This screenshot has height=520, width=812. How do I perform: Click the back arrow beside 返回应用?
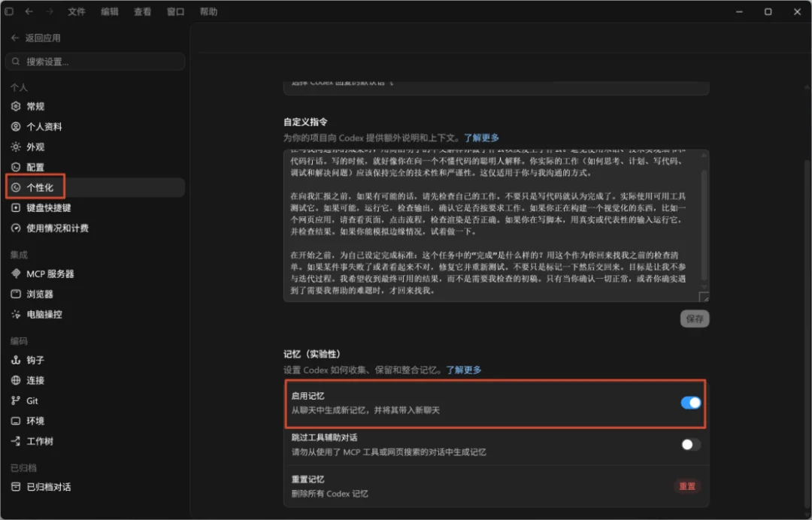click(15, 38)
